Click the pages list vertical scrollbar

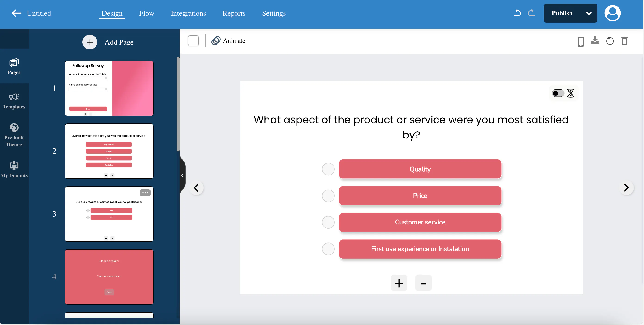(x=178, y=104)
